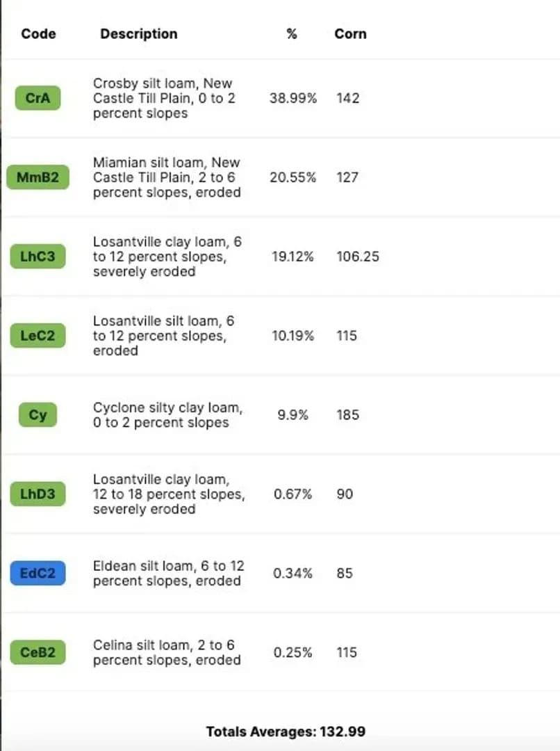Image resolution: width=560 pixels, height=751 pixels.
Task: Select the corn yield value 106.25
Action: [x=356, y=257]
